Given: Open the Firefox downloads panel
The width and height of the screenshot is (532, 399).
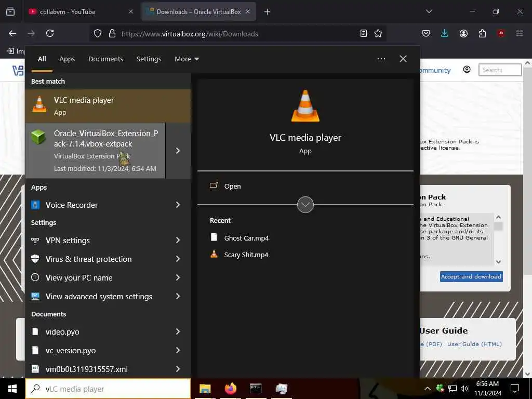Looking at the screenshot, I should pyautogui.click(x=445, y=33).
